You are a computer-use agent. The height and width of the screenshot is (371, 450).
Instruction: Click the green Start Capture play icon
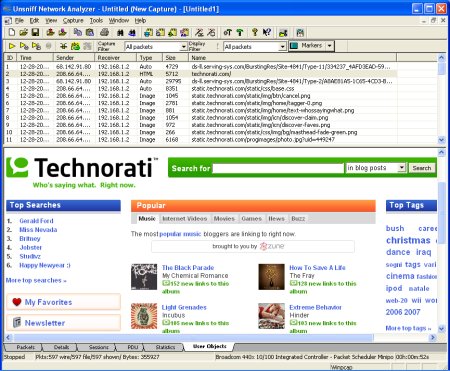[x=12, y=46]
